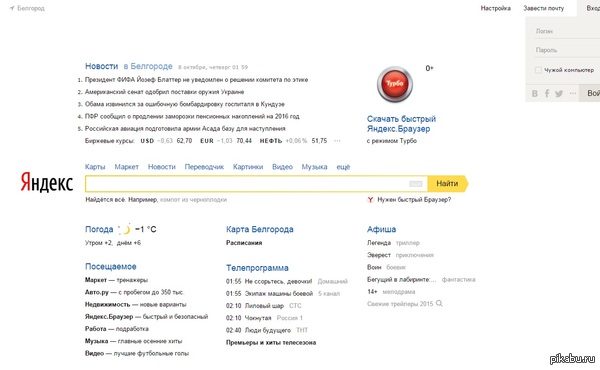
Task: Open the Завести почту link
Action: pos(544,8)
